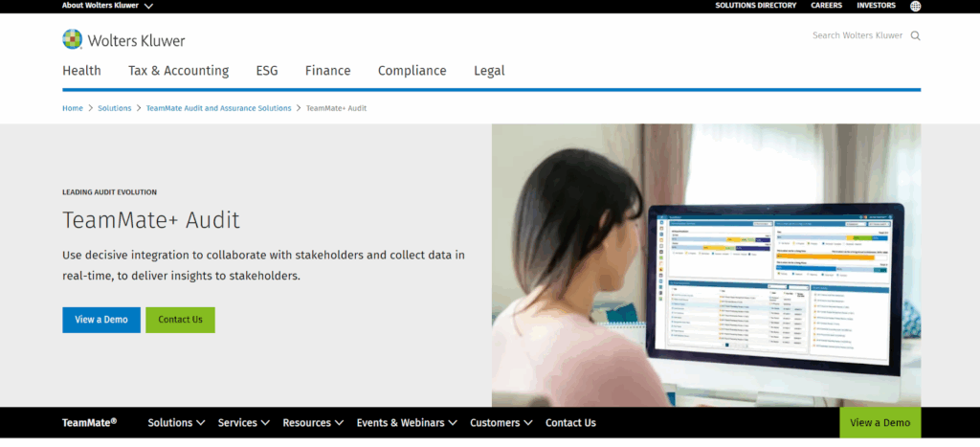Open TeamMate Audit and Assurance Solutions breadcrumb
Image resolution: width=980 pixels, height=447 pixels.
(x=218, y=108)
